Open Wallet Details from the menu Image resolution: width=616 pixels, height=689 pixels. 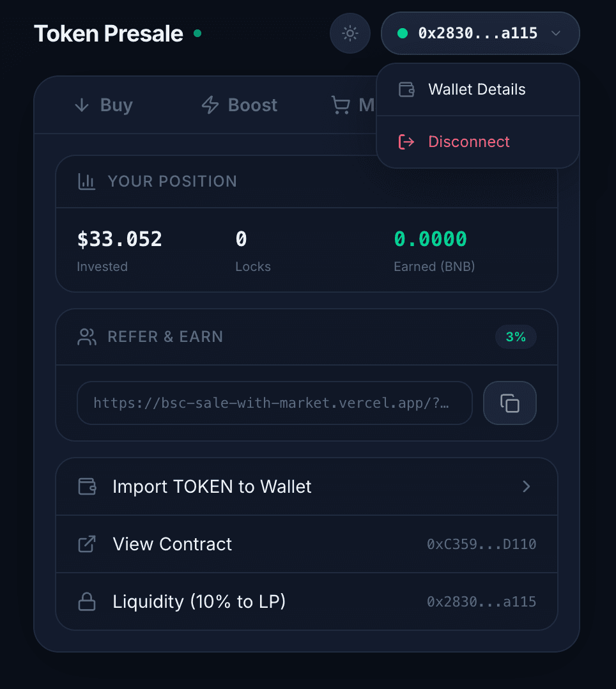click(477, 89)
